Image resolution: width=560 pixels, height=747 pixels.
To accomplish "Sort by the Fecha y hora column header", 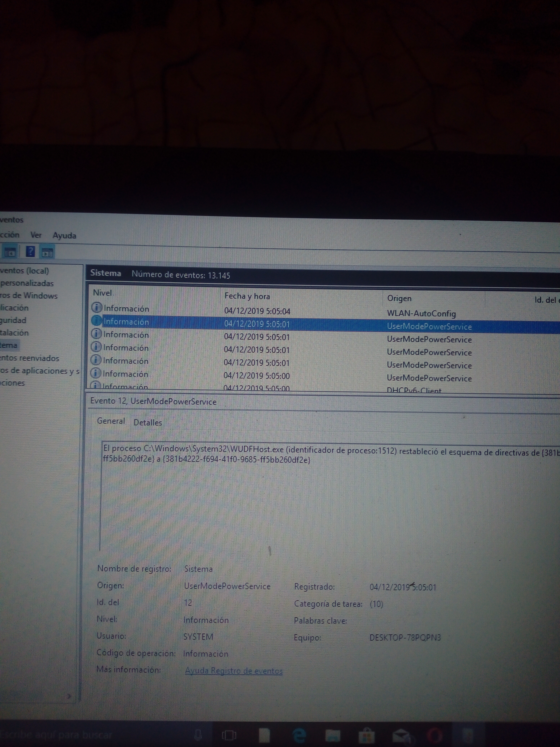I will pos(247,296).
